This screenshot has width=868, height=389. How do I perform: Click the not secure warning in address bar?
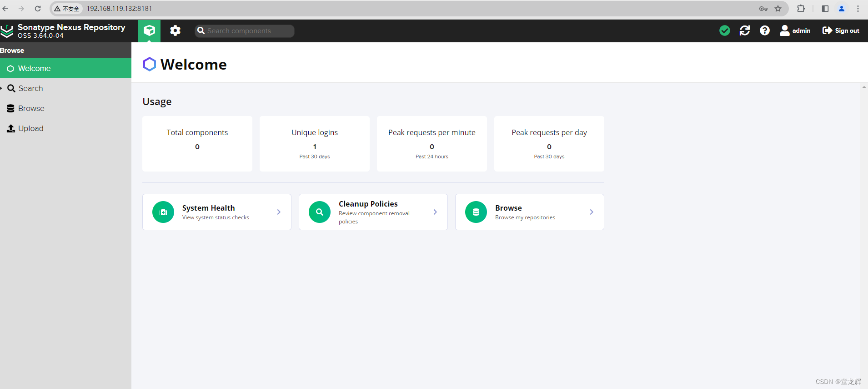66,9
